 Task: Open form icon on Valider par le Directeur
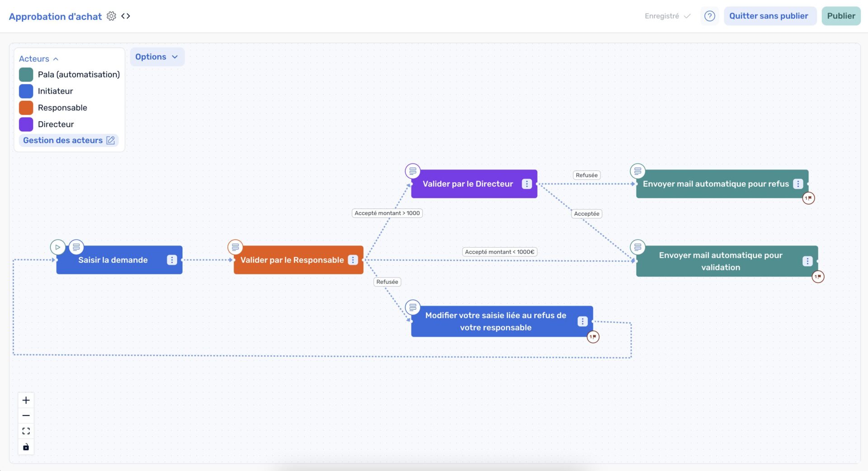413,171
